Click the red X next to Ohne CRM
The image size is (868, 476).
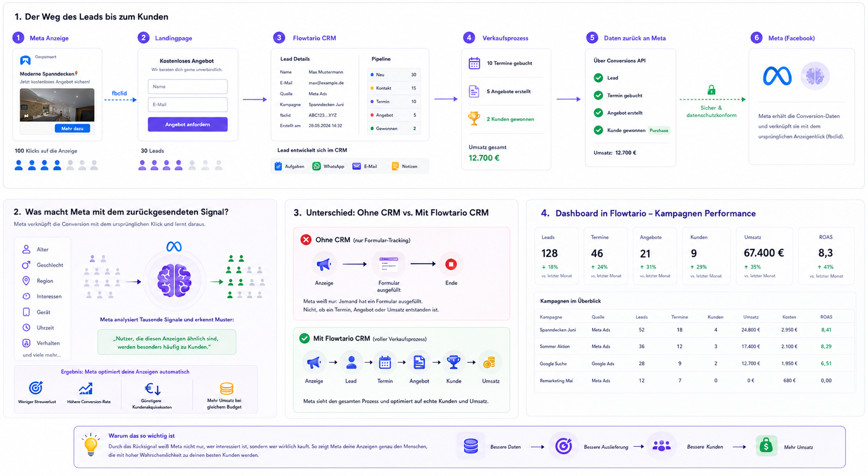pos(306,240)
